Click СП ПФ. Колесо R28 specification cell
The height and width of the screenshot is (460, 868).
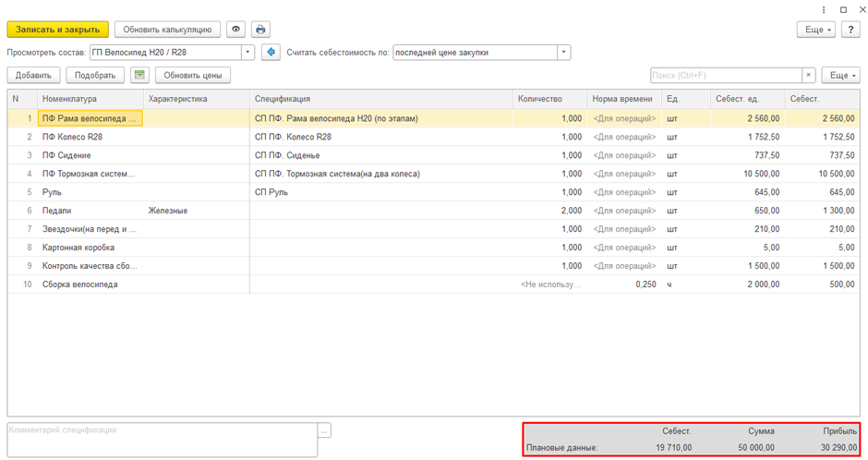click(x=380, y=137)
